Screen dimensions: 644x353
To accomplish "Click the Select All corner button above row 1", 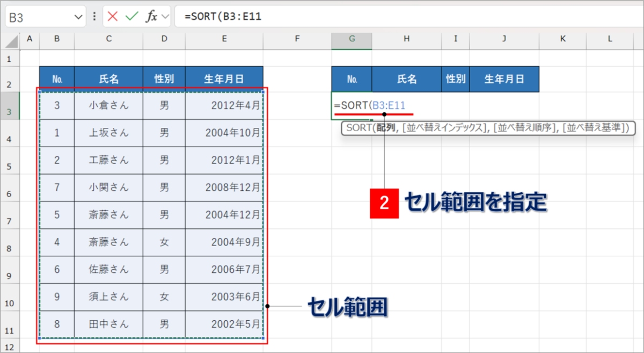I will pos(10,40).
